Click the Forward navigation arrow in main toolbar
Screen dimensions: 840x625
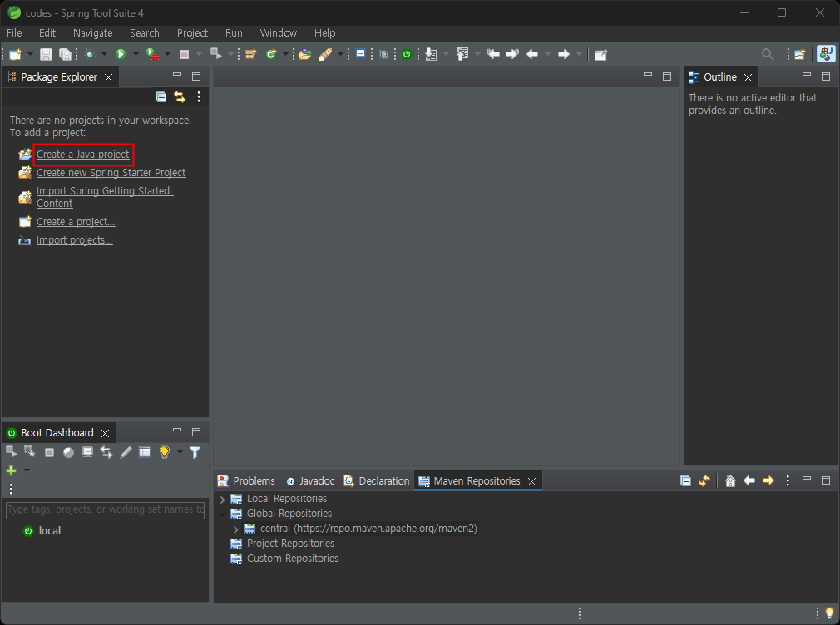pos(564,54)
